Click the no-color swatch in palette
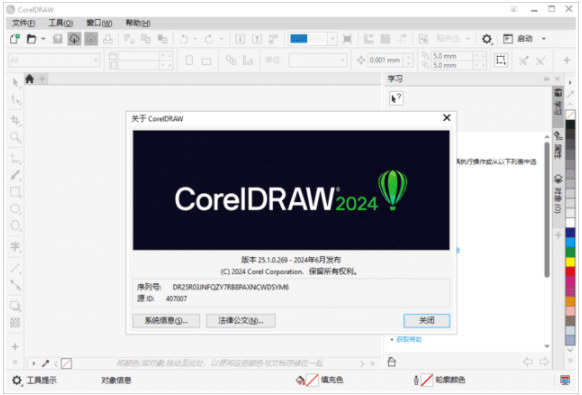This screenshot has height=395, width=582. [x=570, y=115]
